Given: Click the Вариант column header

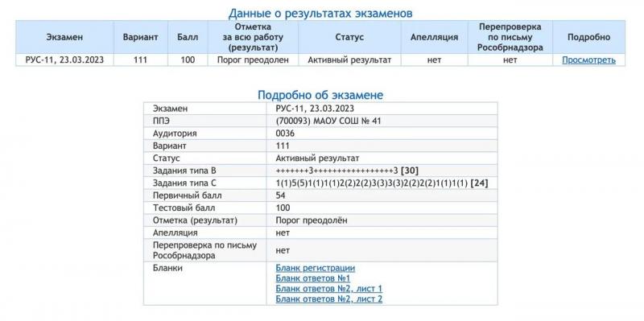Looking at the screenshot, I should 140,37.
